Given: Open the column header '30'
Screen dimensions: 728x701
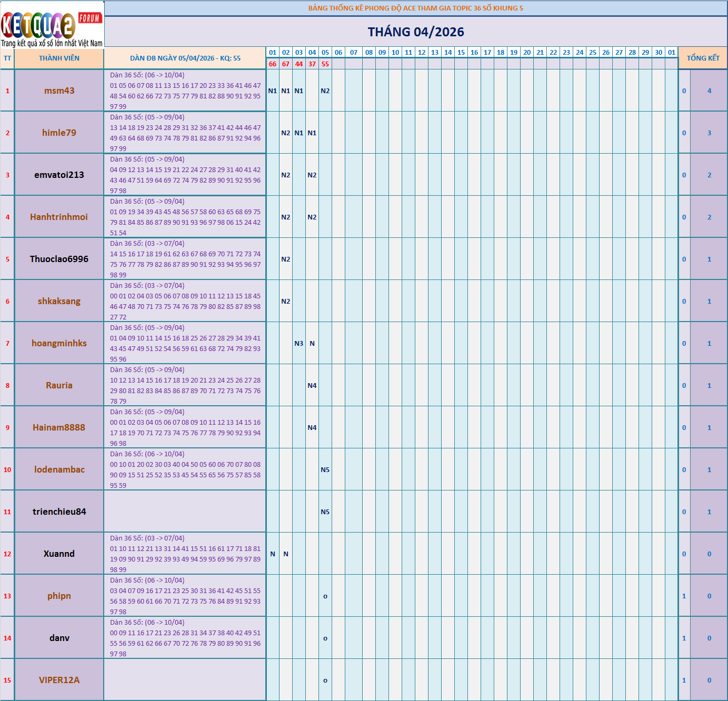Looking at the screenshot, I should [658, 52].
